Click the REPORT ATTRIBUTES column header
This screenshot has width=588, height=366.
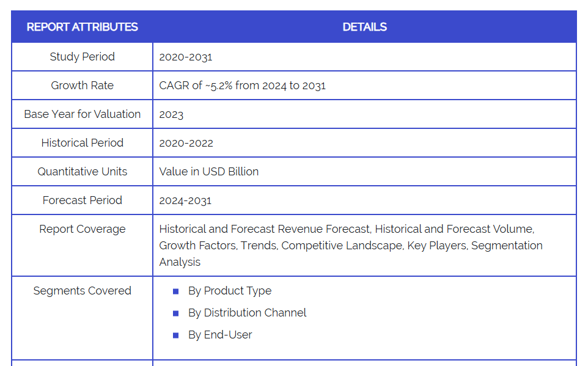tap(83, 27)
